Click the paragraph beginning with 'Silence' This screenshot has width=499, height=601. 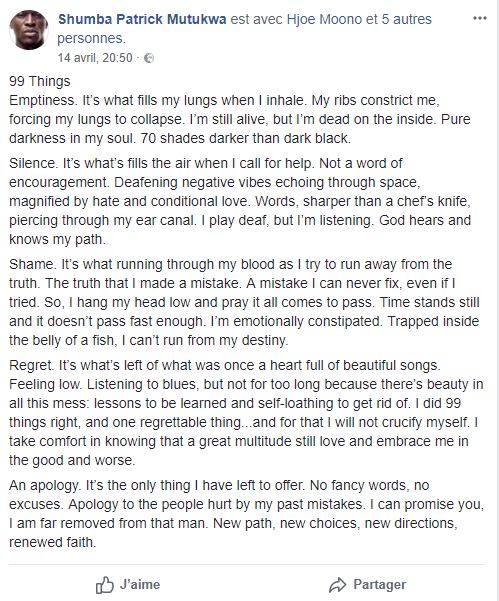click(x=240, y=201)
